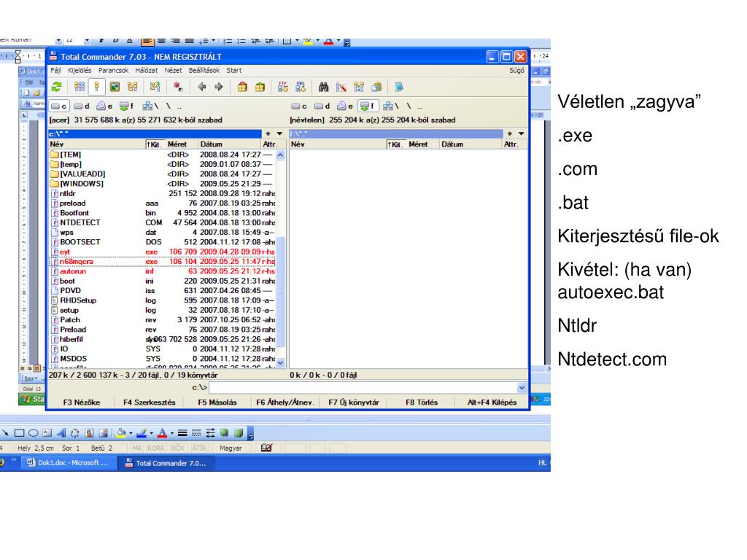Screen dimensions: 747x560
Task: Select drive d in left panel
Action: tap(82, 106)
